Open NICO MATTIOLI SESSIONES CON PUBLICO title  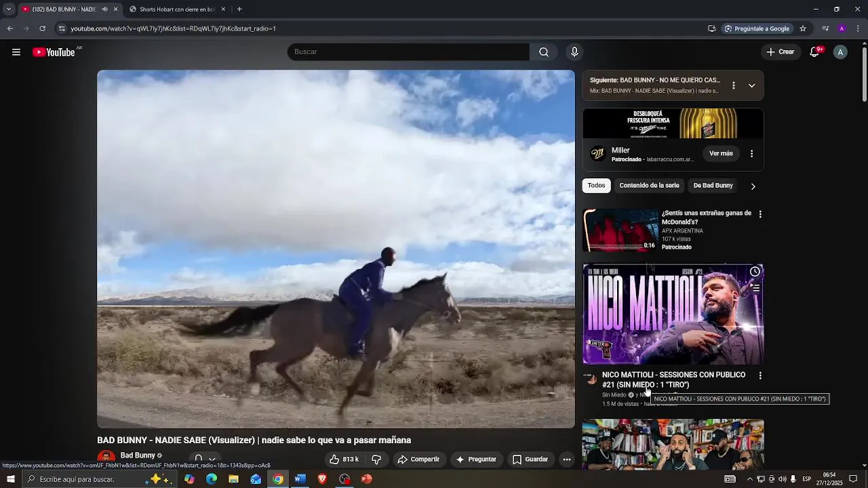coord(673,380)
